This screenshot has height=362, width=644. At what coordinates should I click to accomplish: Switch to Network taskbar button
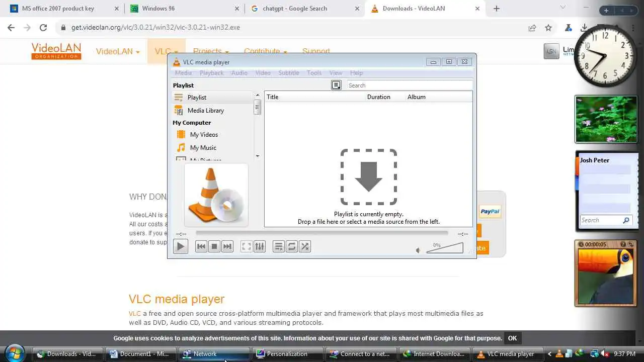(x=214, y=354)
